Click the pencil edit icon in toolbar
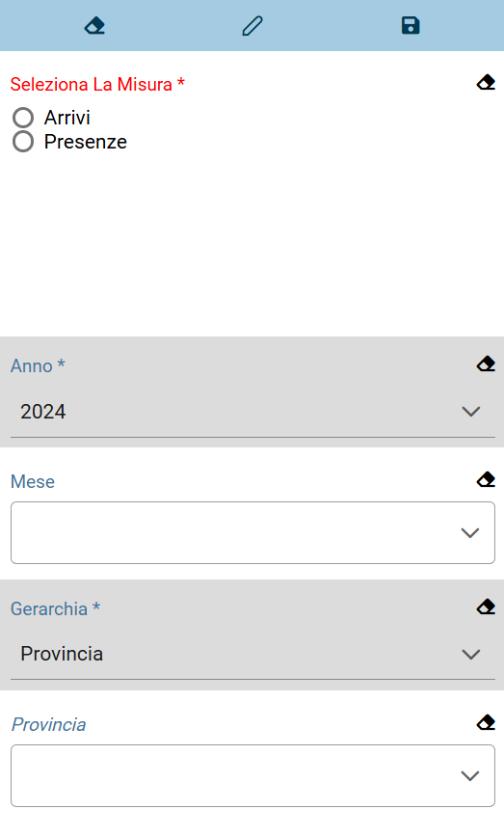Screen dimensions: 504x836 (252, 26)
